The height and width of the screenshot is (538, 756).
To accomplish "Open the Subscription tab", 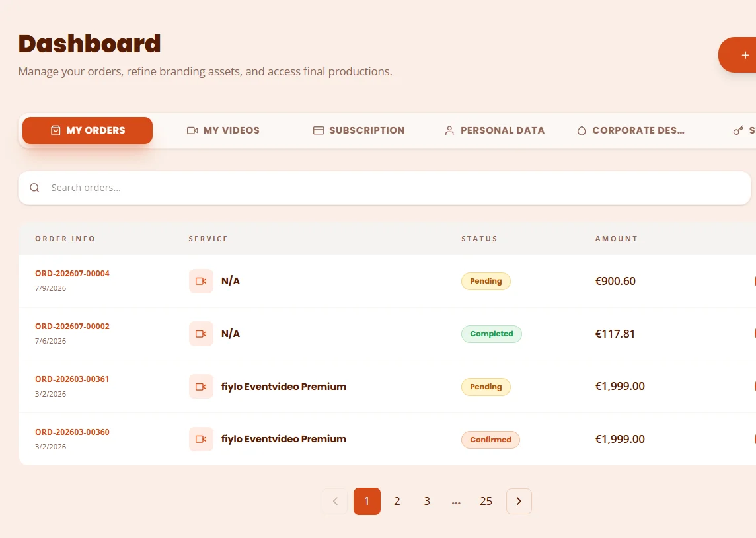I will (x=359, y=130).
